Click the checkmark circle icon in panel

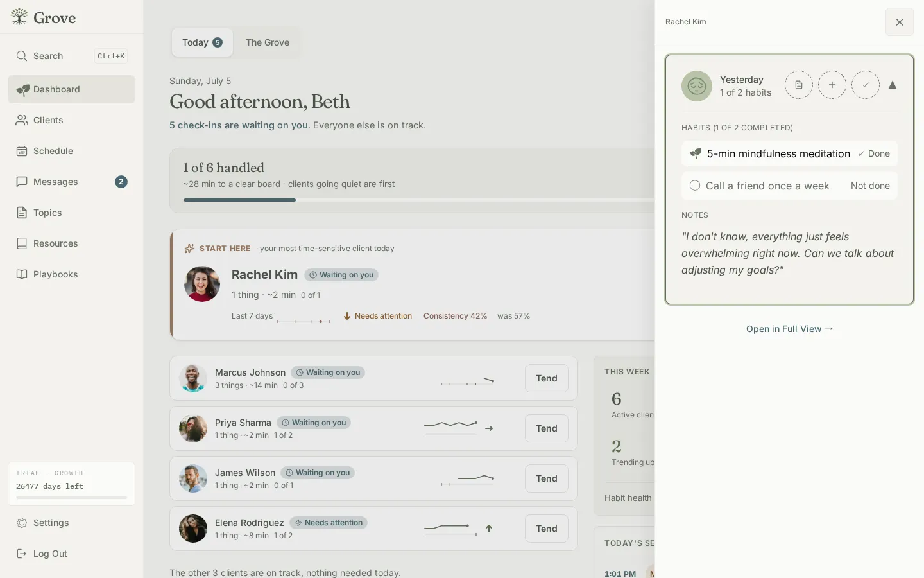coord(866,85)
